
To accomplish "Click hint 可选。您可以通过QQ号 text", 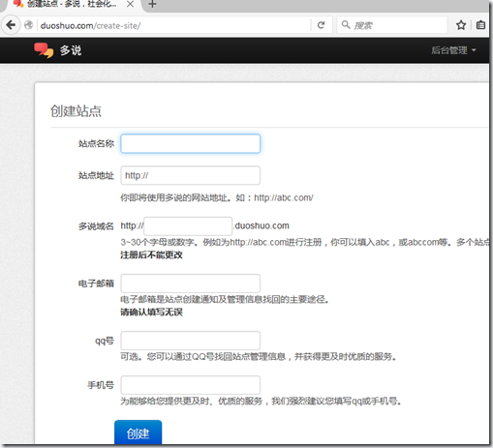I will click(259, 357).
